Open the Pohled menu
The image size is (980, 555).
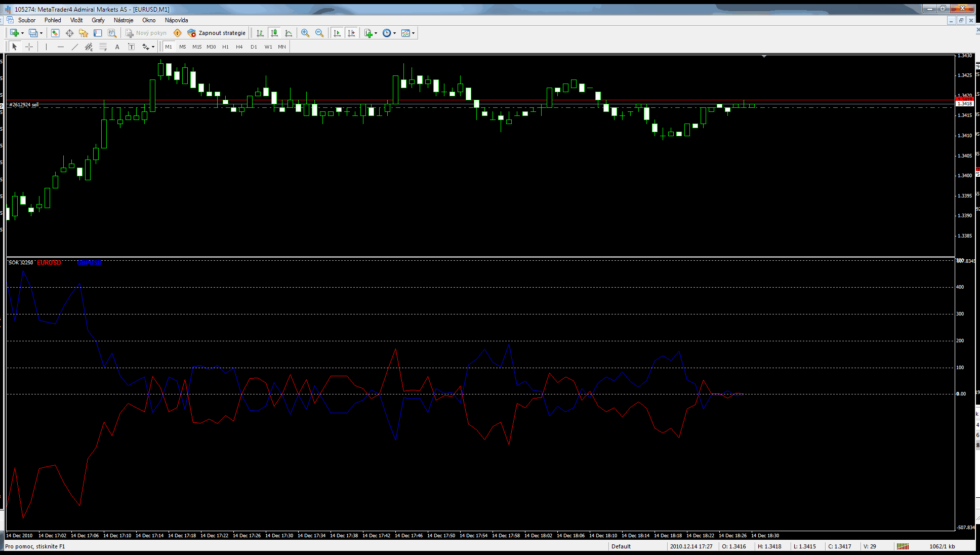pos(53,20)
